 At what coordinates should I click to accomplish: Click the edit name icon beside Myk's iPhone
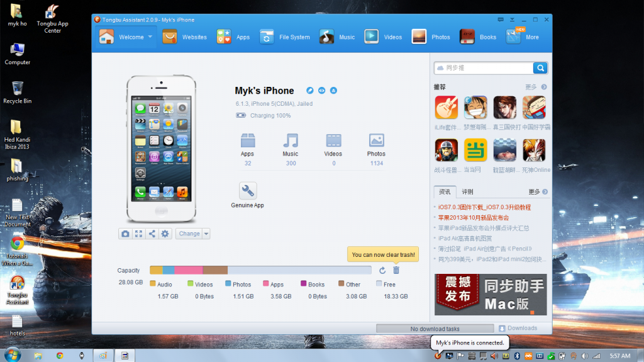coord(309,91)
